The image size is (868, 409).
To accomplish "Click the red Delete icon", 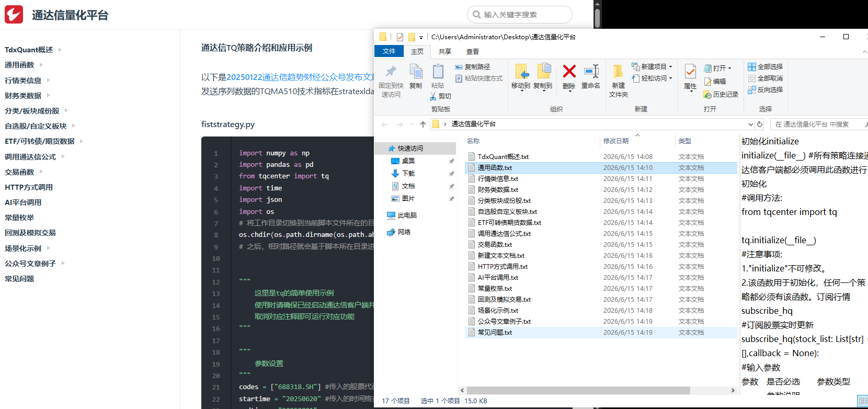I will [569, 71].
